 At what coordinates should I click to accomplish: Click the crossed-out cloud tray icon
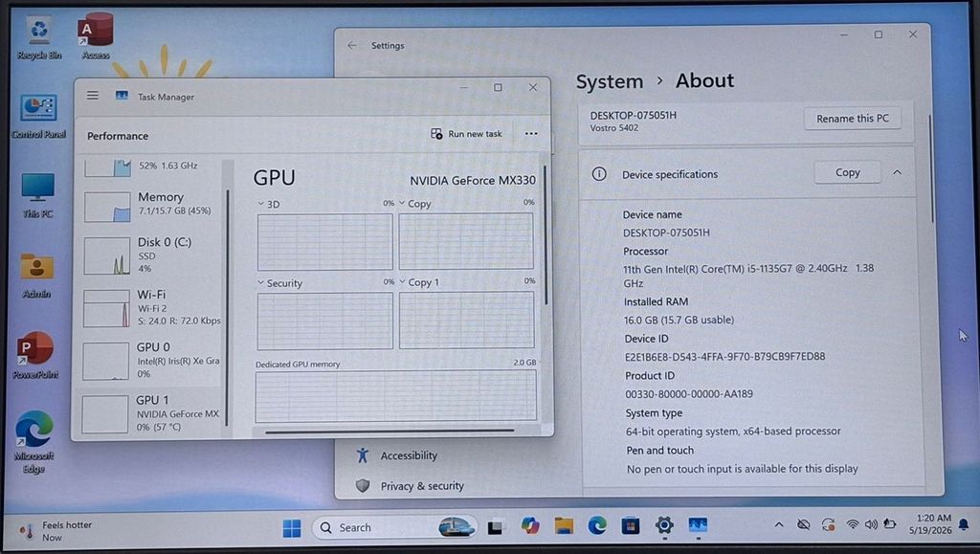point(804,525)
